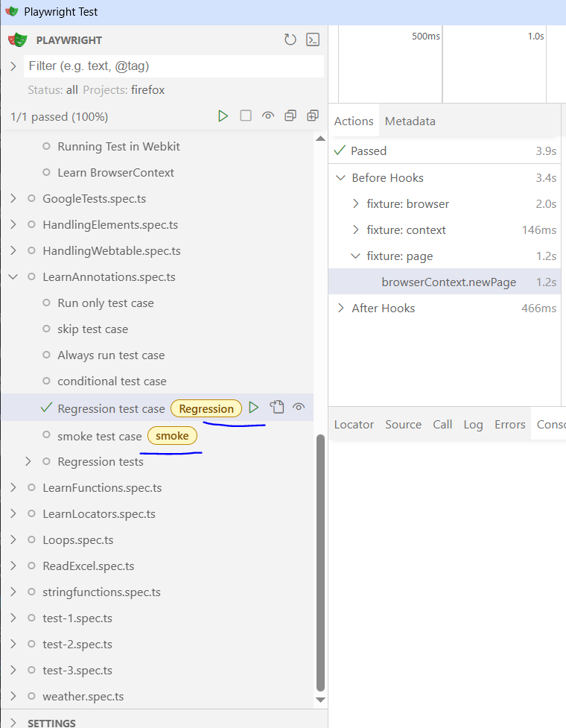The width and height of the screenshot is (566, 728).
Task: Expand fixture: context chevron
Action: pyautogui.click(x=355, y=230)
